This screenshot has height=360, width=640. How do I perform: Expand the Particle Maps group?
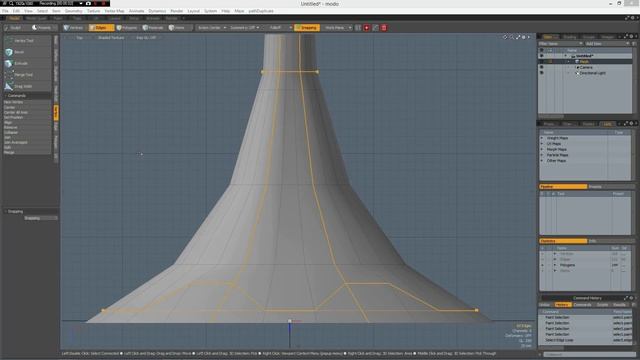[x=542, y=155]
